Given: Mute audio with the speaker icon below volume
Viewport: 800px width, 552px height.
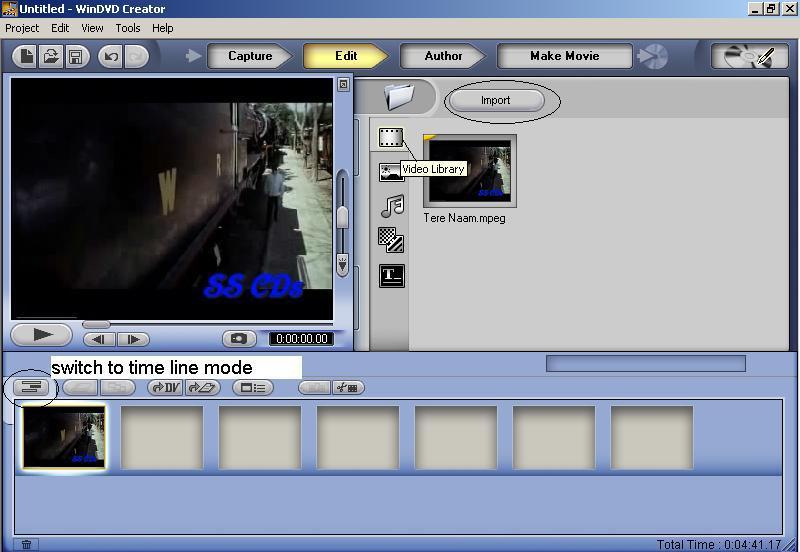Looking at the screenshot, I should tap(343, 265).
